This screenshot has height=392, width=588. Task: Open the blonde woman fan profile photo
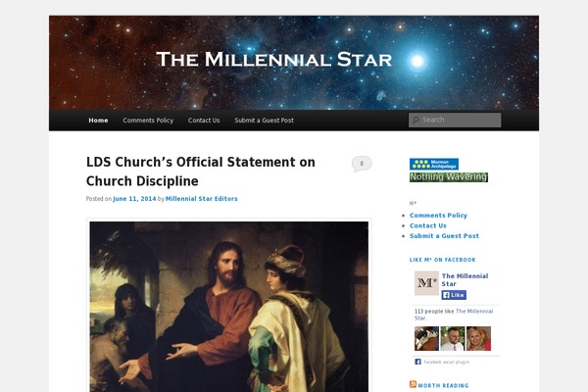pos(478,338)
